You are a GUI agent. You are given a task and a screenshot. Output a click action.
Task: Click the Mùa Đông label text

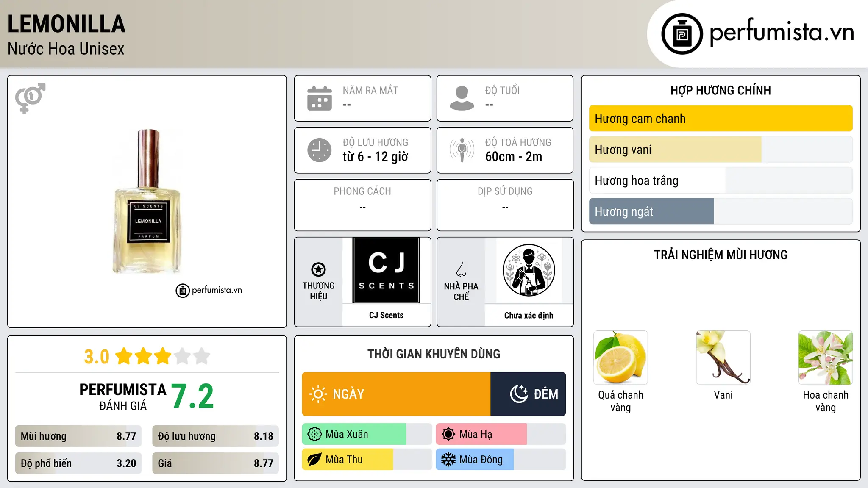click(481, 460)
